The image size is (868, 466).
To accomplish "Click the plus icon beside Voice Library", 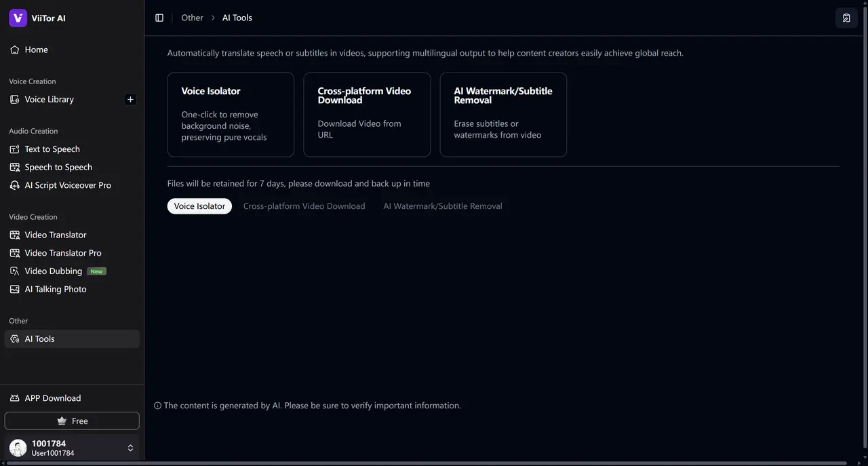I will pos(131,99).
